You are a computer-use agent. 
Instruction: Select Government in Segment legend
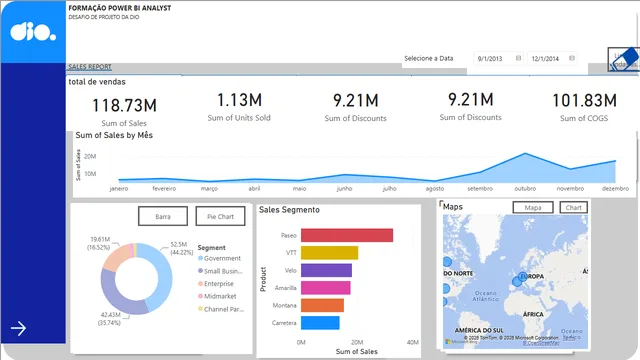[x=220, y=258]
